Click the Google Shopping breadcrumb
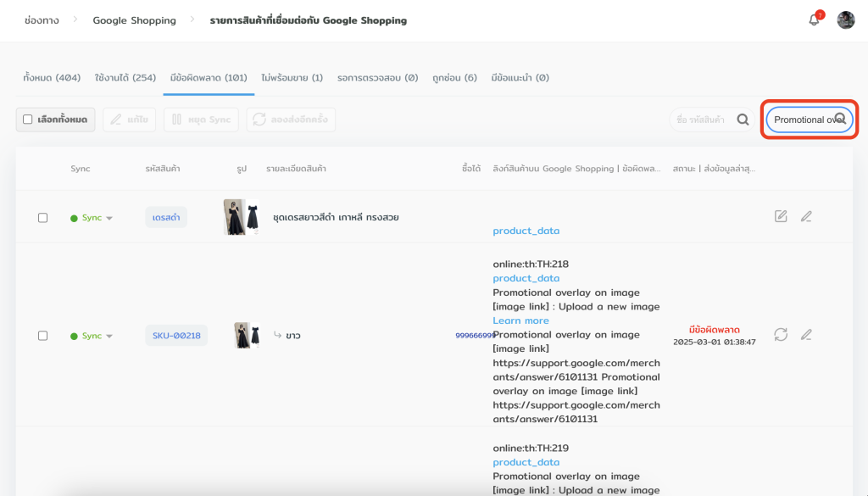 tap(134, 20)
